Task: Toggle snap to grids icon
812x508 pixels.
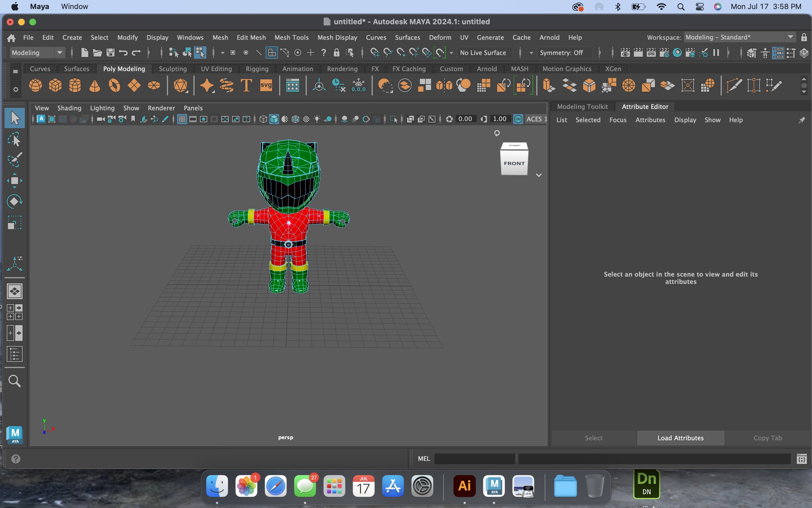Action: pos(375,52)
